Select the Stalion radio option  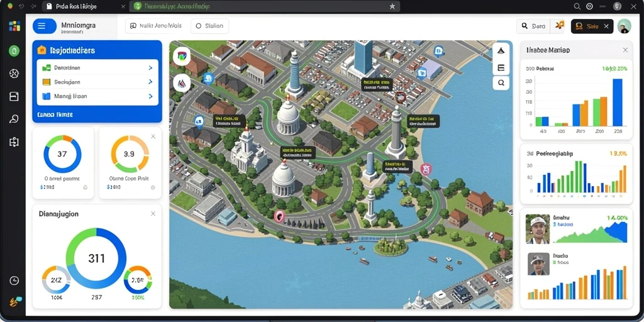pos(209,26)
